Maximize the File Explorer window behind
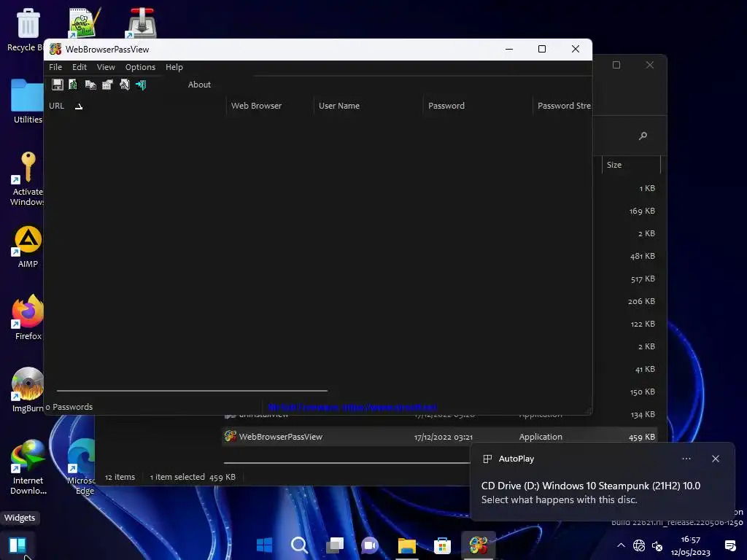The image size is (747, 560). [616, 65]
